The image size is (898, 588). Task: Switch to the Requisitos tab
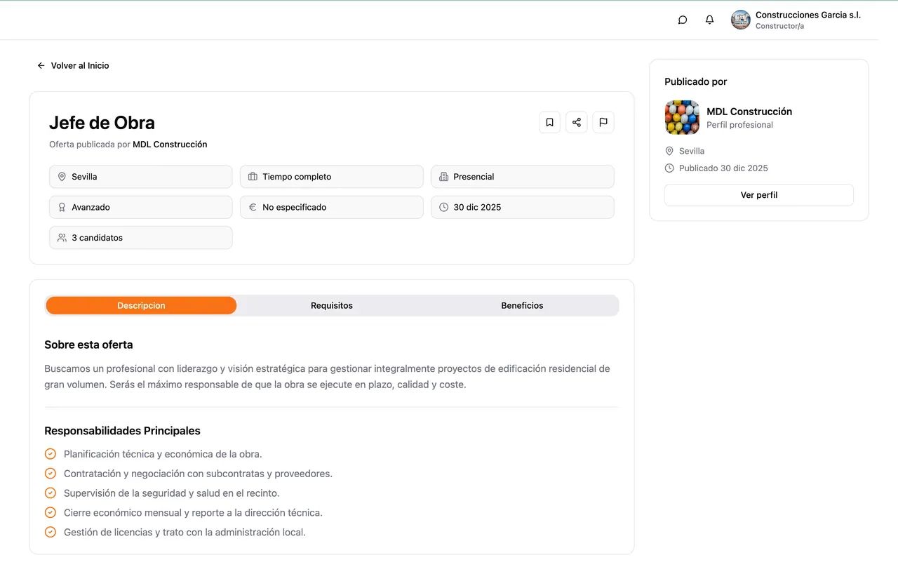(x=332, y=305)
